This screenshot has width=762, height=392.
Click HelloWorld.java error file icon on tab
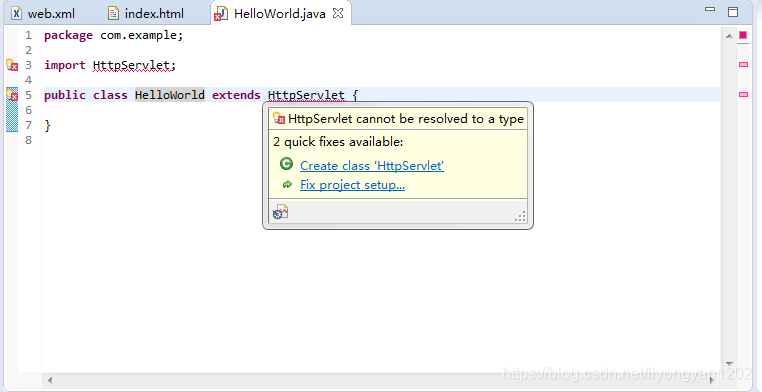click(x=221, y=14)
